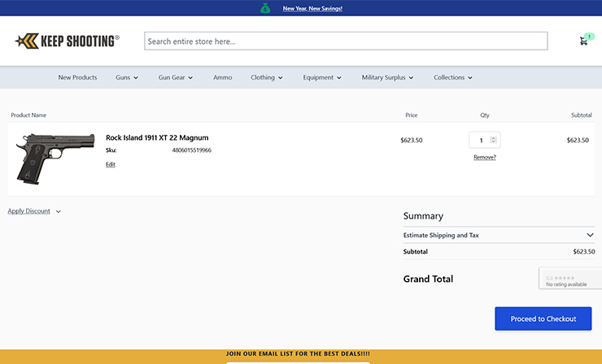The height and width of the screenshot is (364, 602).
Task: Open the New Products menu item
Action: click(x=77, y=78)
